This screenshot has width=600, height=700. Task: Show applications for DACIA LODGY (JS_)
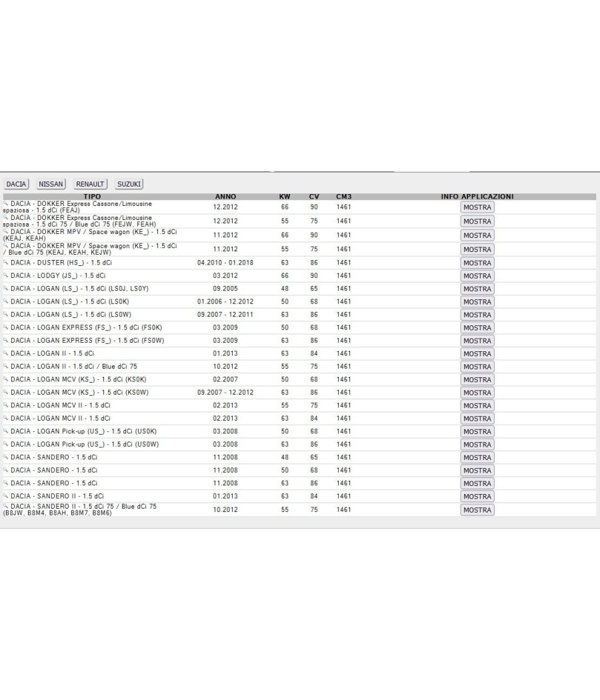click(477, 276)
